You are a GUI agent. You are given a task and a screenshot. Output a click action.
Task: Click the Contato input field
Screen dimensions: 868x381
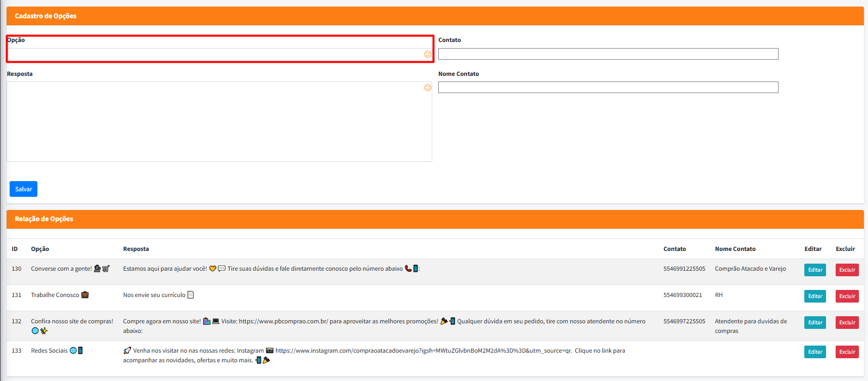tap(608, 54)
